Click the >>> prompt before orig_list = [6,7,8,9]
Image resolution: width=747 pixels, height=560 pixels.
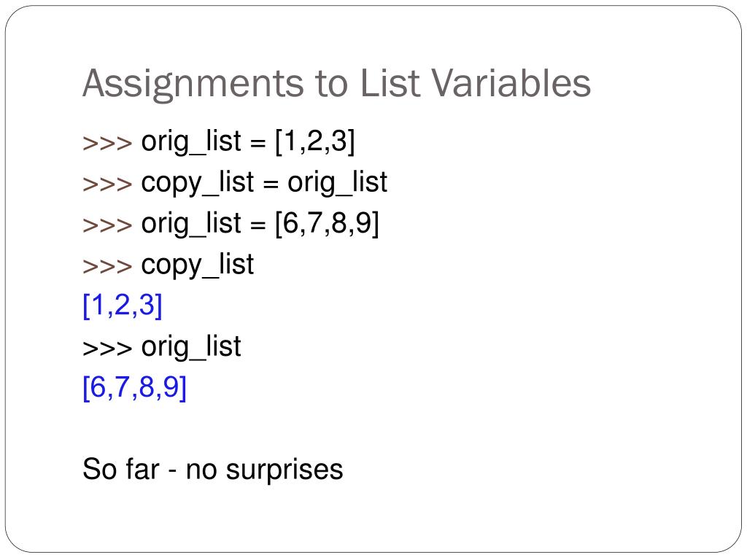(x=107, y=225)
